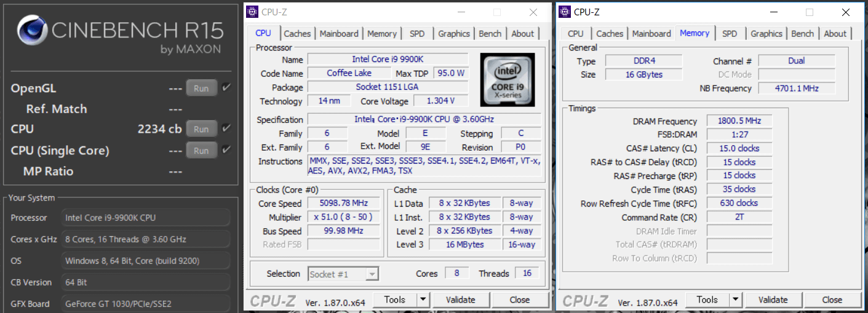The height and width of the screenshot is (313, 868).
Task: Click the tRFC value 630 clocks
Action: pyautogui.click(x=739, y=203)
